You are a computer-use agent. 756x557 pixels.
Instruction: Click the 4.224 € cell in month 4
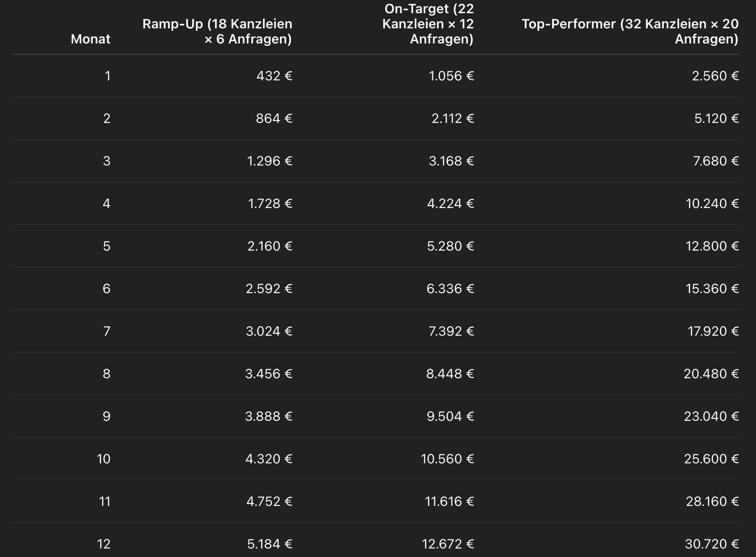(x=450, y=203)
